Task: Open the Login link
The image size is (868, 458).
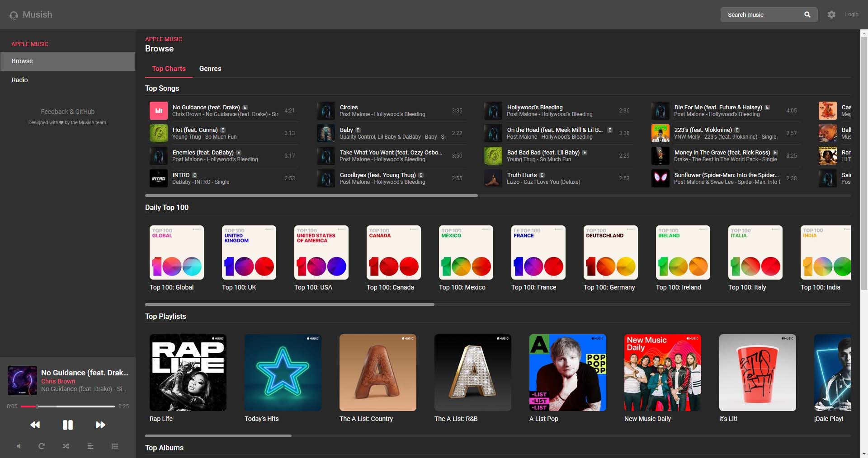Action: (852, 14)
